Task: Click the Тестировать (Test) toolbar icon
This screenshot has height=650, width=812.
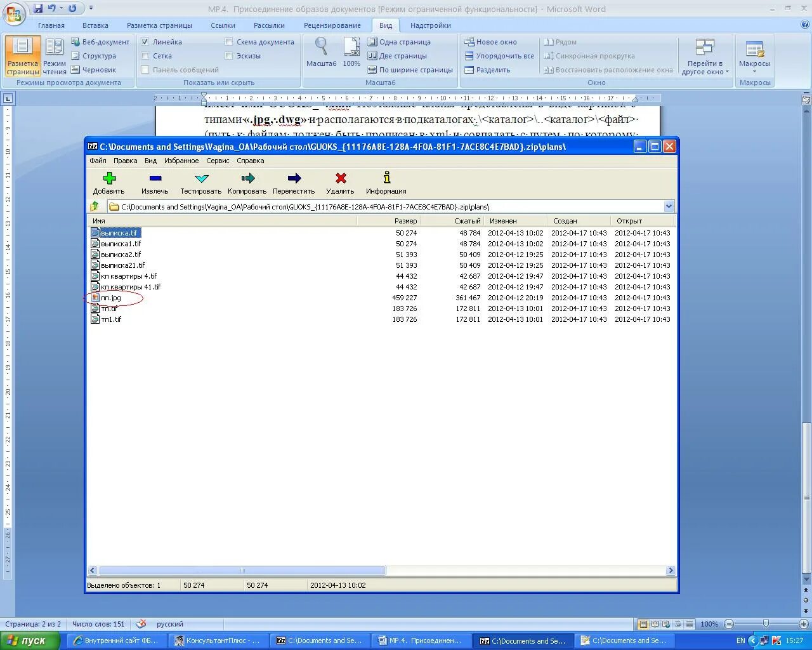Action: pos(201,178)
